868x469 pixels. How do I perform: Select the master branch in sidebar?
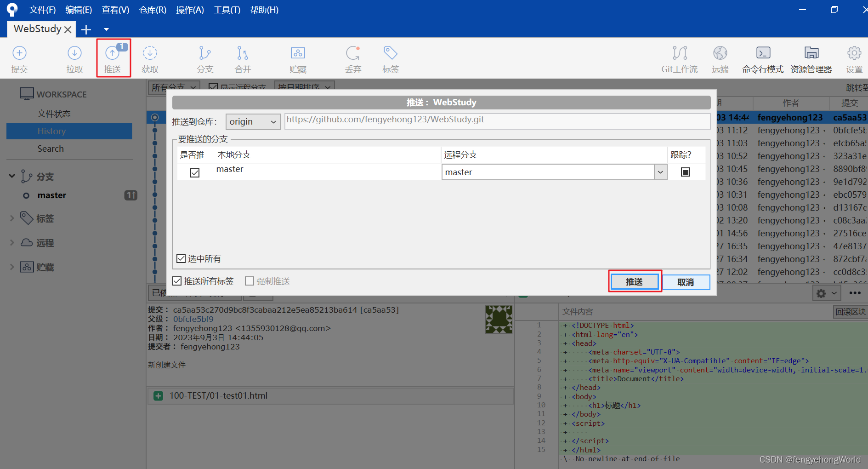[52, 195]
